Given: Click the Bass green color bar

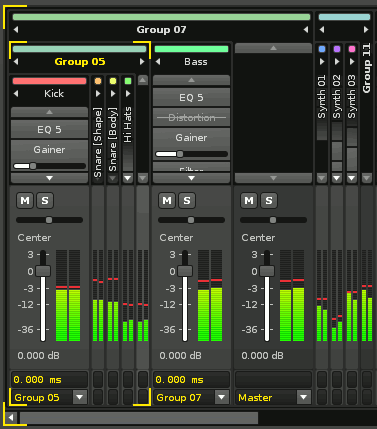Looking at the screenshot, I should (x=191, y=49).
